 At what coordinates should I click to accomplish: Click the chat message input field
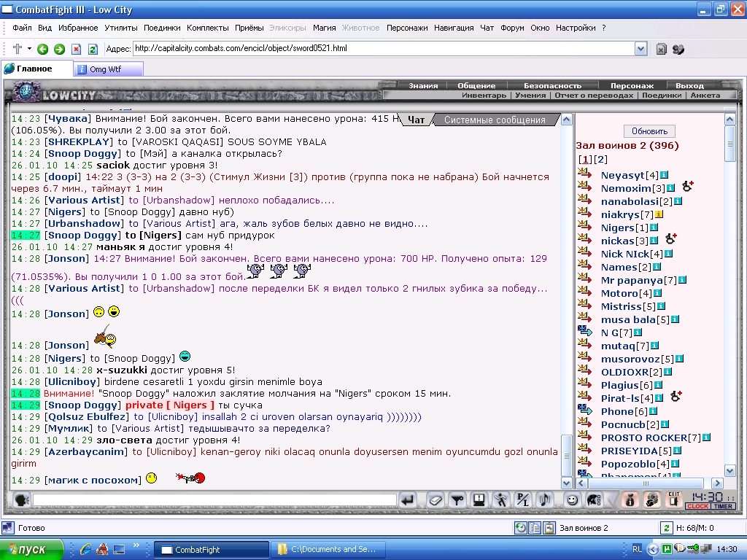214,499
